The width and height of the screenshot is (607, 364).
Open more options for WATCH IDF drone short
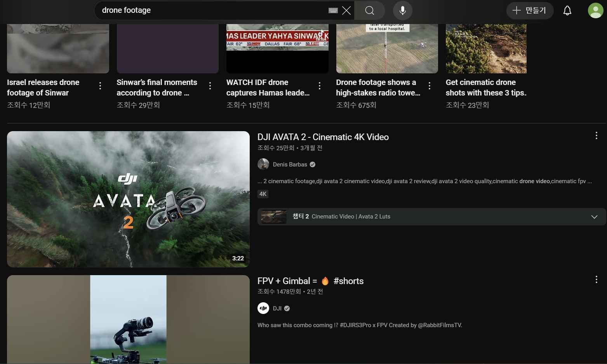coord(320,86)
